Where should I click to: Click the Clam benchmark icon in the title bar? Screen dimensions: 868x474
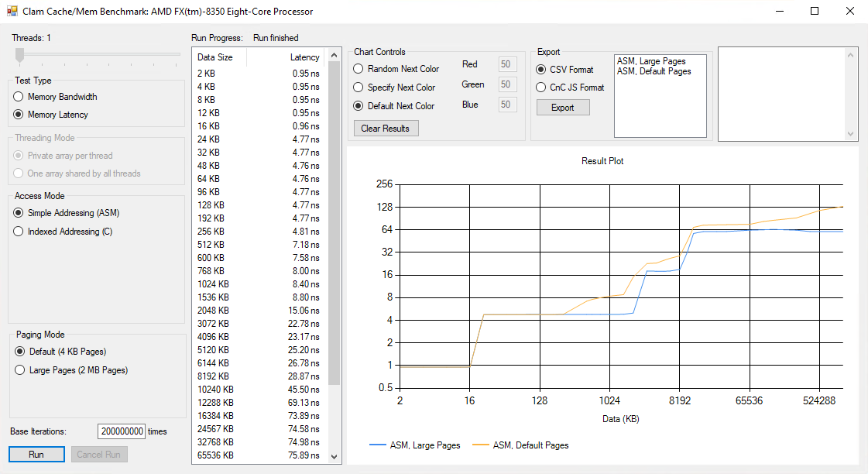(x=11, y=11)
